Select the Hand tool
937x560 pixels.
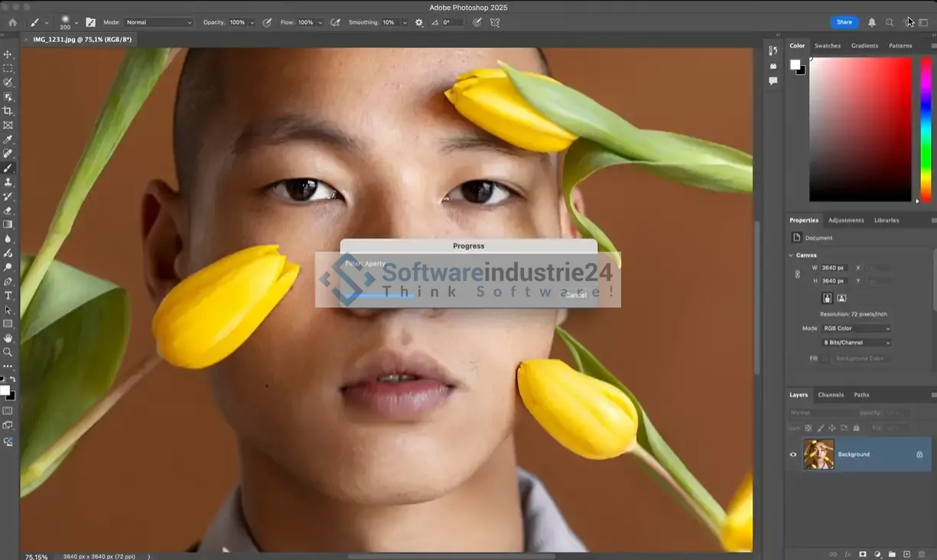click(x=8, y=338)
